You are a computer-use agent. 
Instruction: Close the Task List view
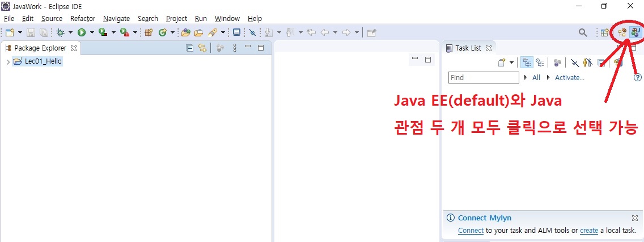489,48
